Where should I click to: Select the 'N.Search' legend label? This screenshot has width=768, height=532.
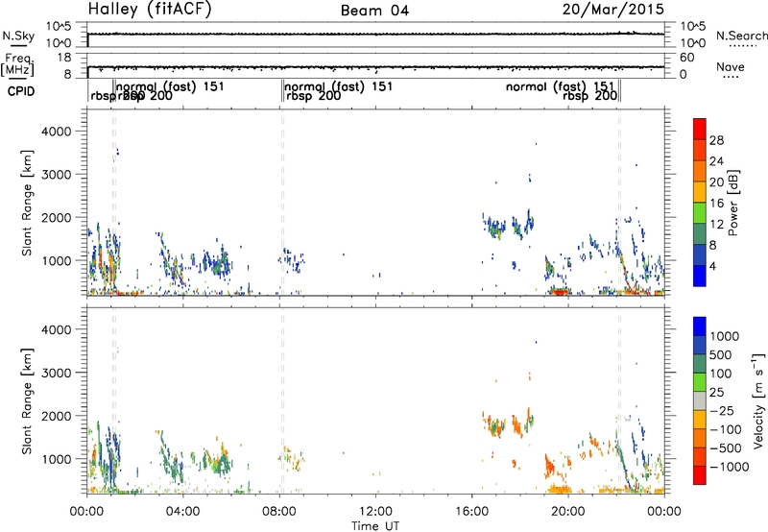click(x=741, y=36)
